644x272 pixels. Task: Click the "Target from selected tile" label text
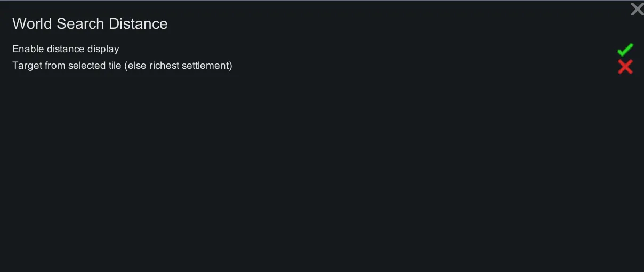coord(67,66)
